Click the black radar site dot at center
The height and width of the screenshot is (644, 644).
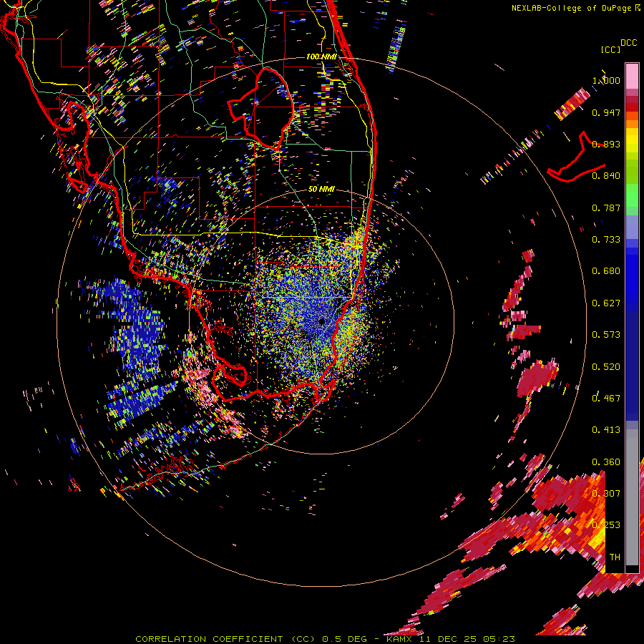(x=321, y=321)
